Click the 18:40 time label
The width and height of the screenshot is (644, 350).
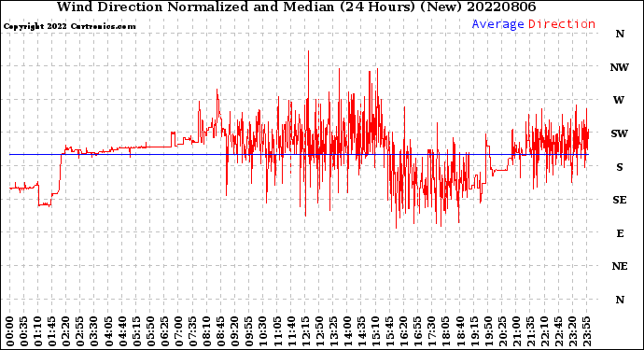[459, 331]
